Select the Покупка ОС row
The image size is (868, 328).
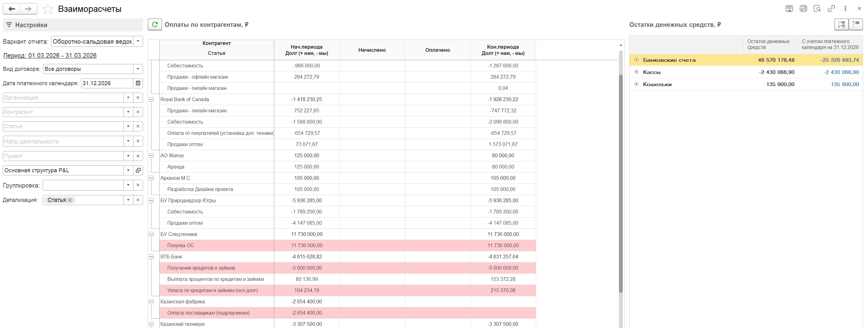[348, 245]
